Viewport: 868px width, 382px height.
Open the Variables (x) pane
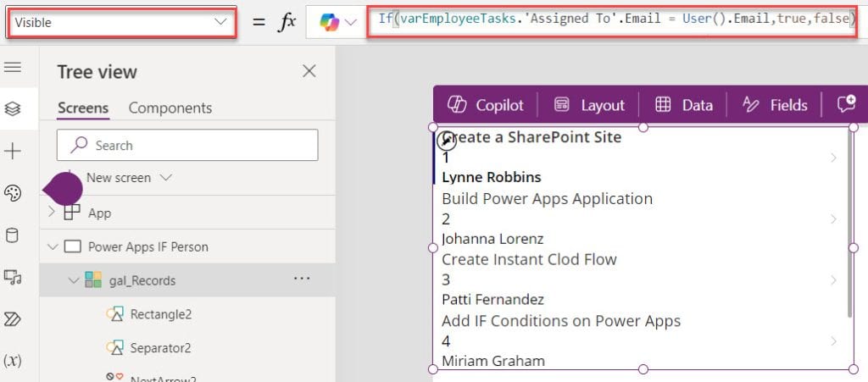(12, 361)
